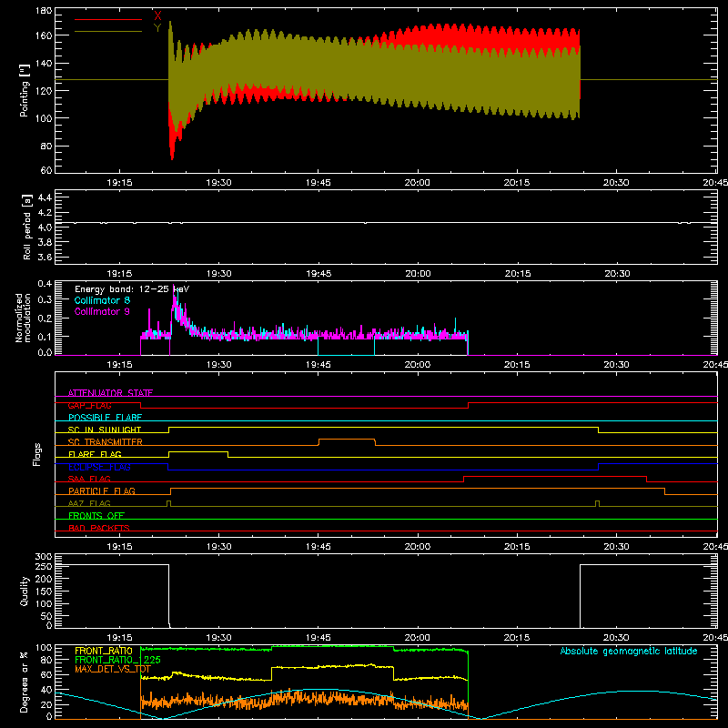The width and height of the screenshot is (728, 728).
Task: Click the 300 tick on Quality axis
Action: pos(44,557)
